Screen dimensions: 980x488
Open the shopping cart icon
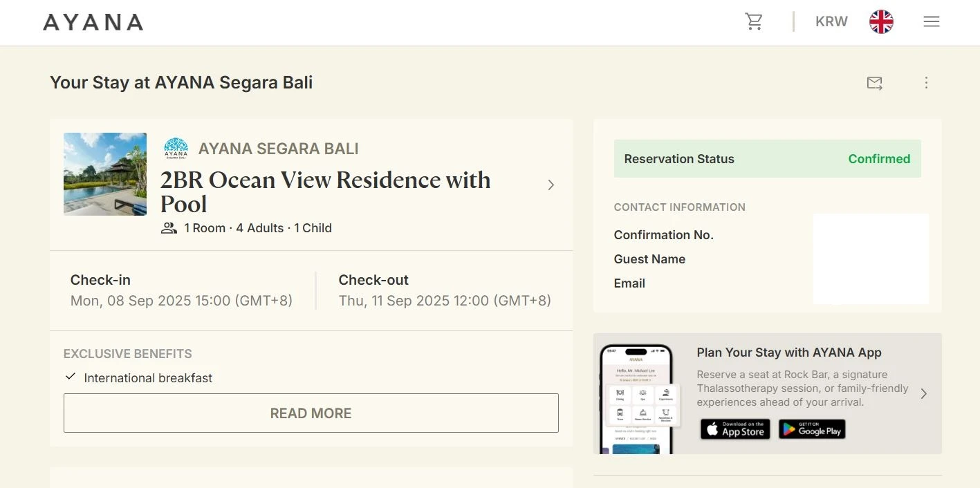click(754, 21)
